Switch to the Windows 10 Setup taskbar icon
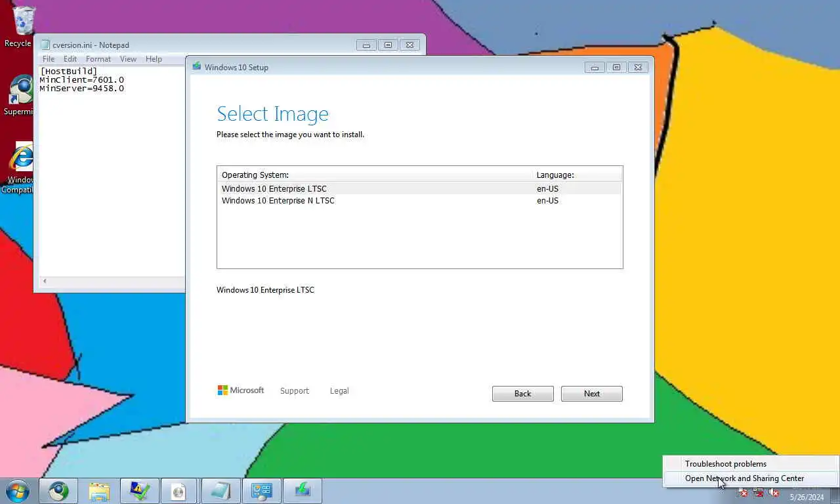The width and height of the screenshot is (840, 504). tap(303, 491)
